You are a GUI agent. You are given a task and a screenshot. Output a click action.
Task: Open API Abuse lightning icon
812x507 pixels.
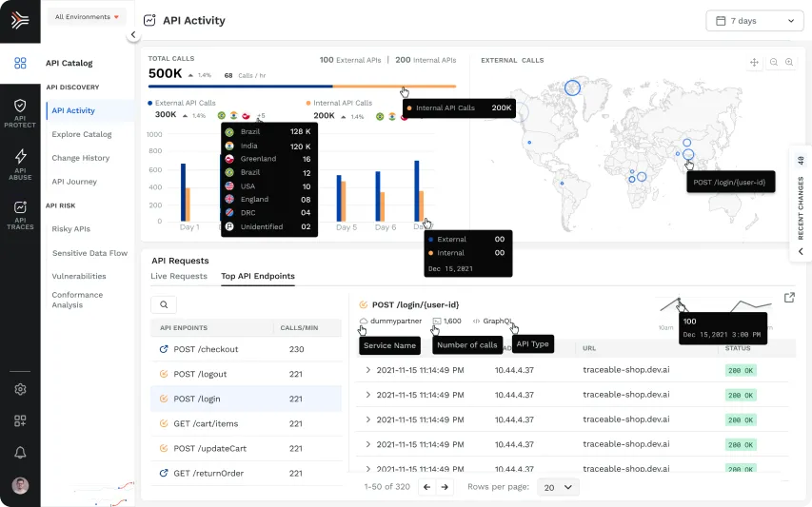click(20, 156)
